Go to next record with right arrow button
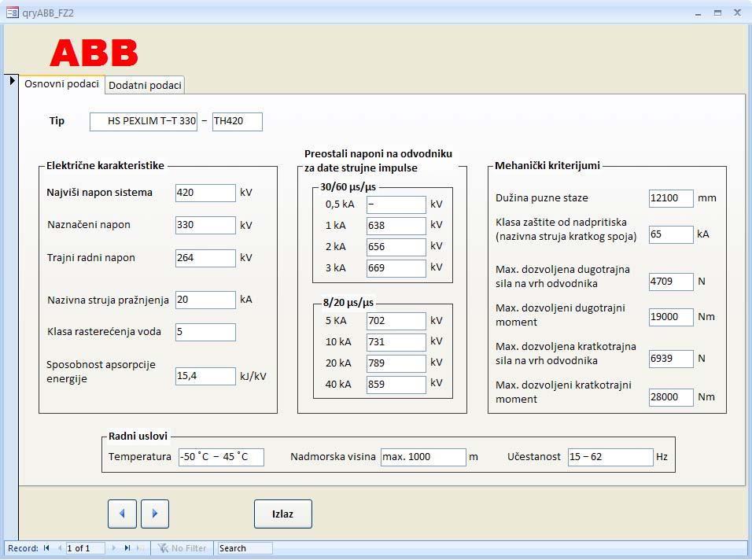Screen dimensions: 752x560 155,514
